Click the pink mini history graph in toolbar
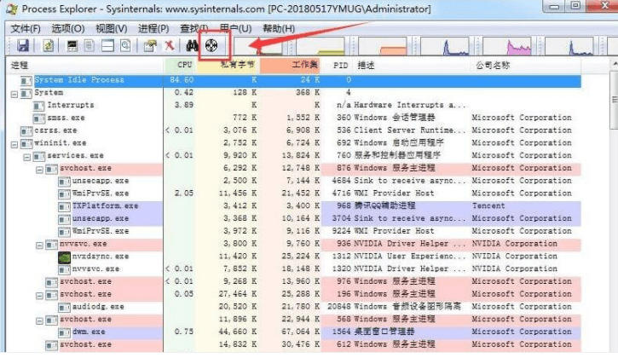Viewport: 618px width, 364px height. tap(507, 46)
